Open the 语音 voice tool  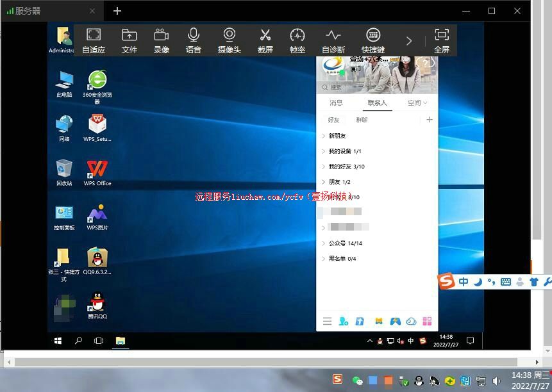[x=194, y=40]
